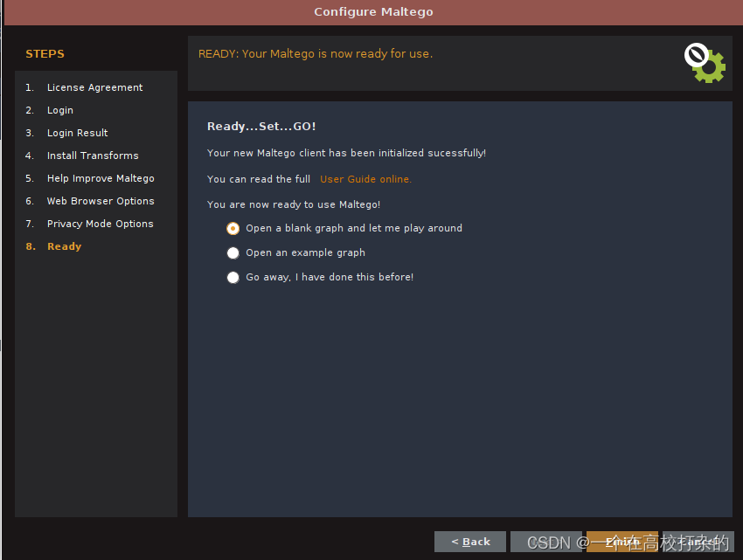Image resolution: width=743 pixels, height=560 pixels.
Task: Choose 'Open an example graph' option
Action: coord(233,253)
